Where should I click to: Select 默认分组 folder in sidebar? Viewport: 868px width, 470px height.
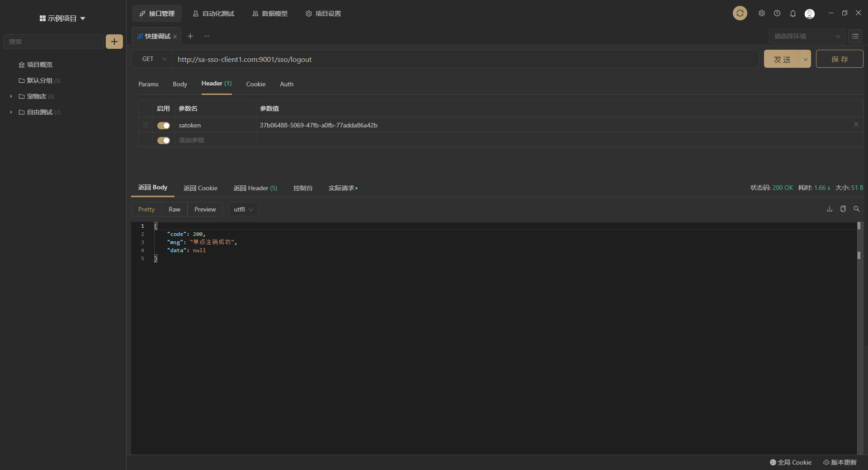coord(39,80)
